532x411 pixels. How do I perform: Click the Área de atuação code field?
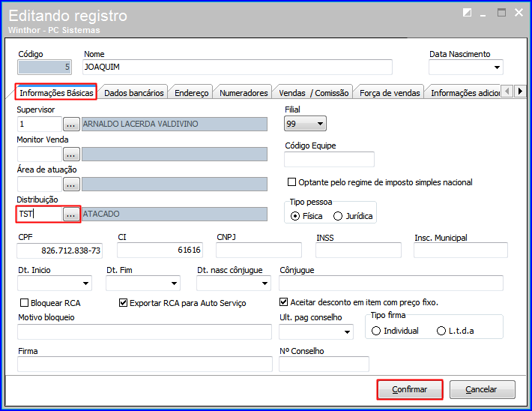point(40,184)
